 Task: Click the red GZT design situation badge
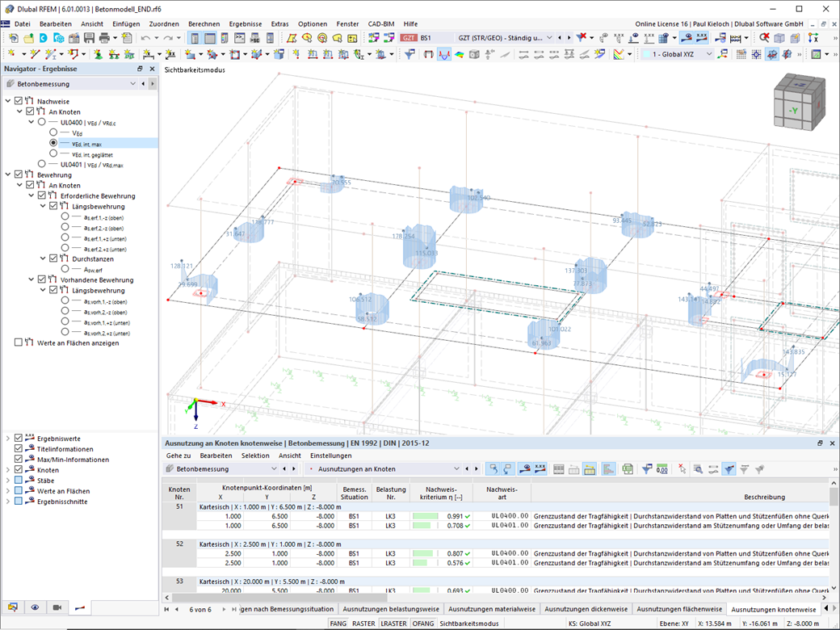409,38
